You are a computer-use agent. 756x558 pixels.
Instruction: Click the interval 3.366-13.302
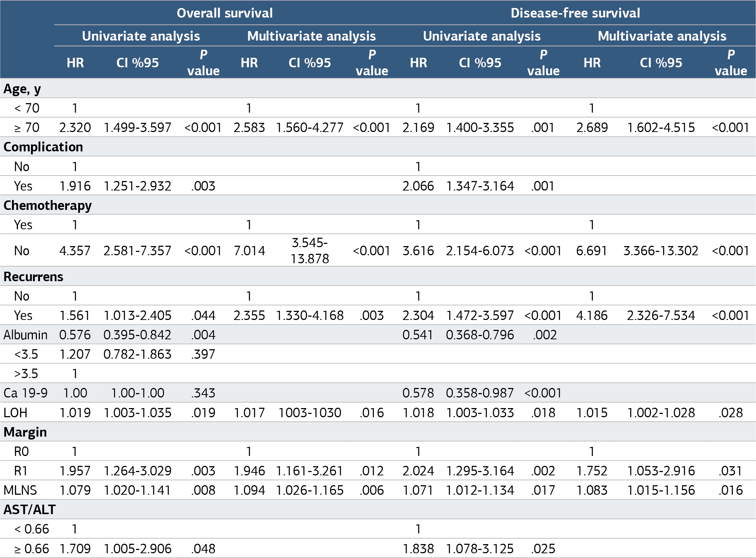[x=661, y=251]
